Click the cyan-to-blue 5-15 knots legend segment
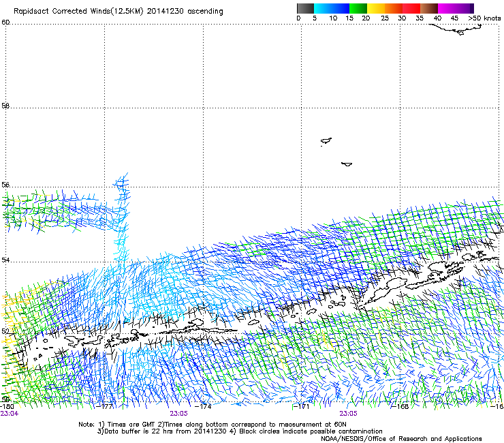The height and width of the screenshot is (443, 504). point(332,8)
